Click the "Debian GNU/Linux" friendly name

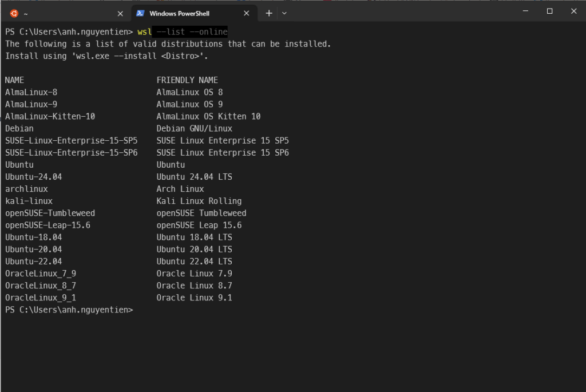click(195, 129)
